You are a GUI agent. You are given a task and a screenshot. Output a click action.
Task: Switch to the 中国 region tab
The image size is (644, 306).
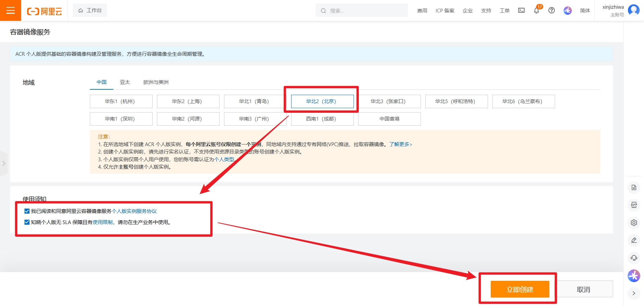click(102, 82)
